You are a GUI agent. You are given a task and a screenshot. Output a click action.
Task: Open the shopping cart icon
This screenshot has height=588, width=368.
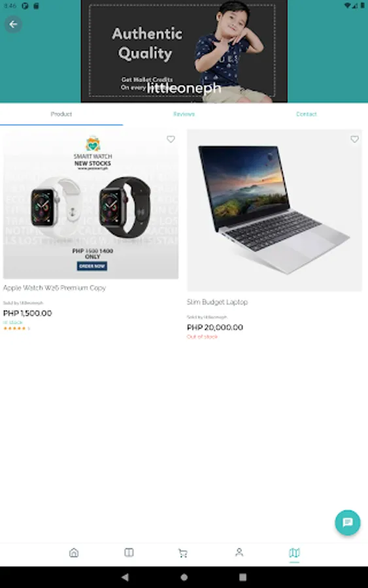tap(182, 553)
